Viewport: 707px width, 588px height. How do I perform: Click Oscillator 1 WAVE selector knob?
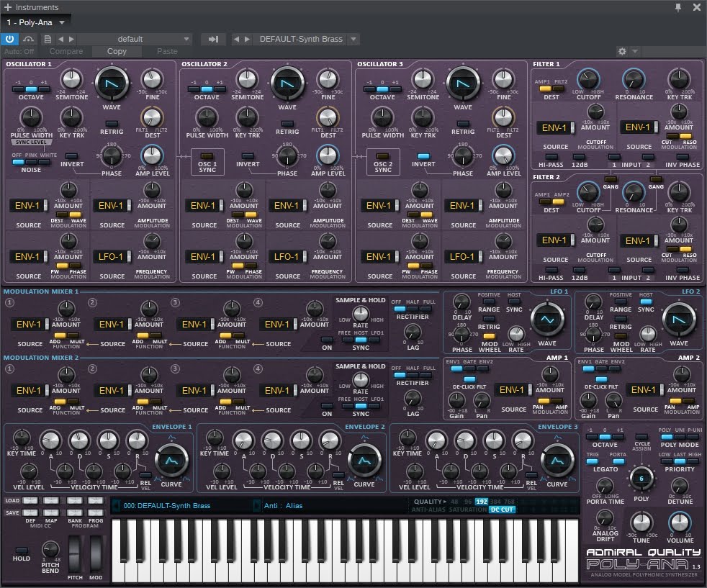[112, 83]
